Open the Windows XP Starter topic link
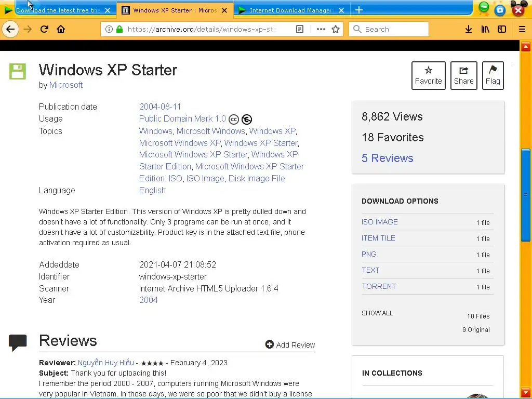The height and width of the screenshot is (399, 532). [x=261, y=143]
